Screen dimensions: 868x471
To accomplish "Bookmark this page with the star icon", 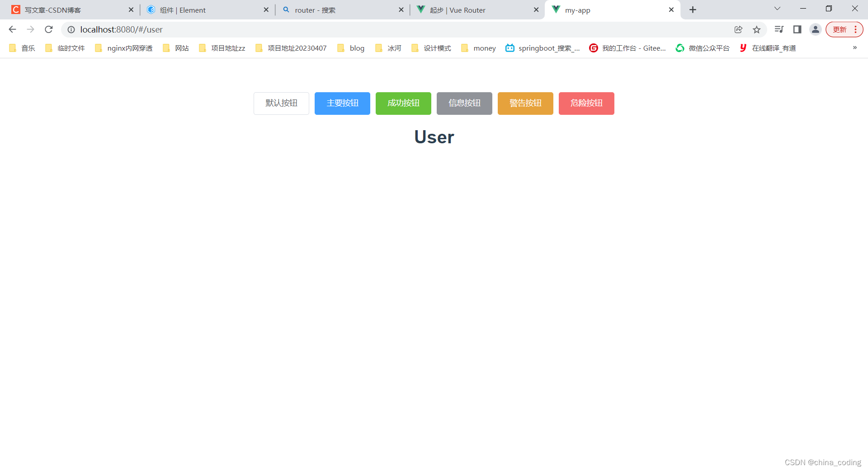I will point(756,29).
